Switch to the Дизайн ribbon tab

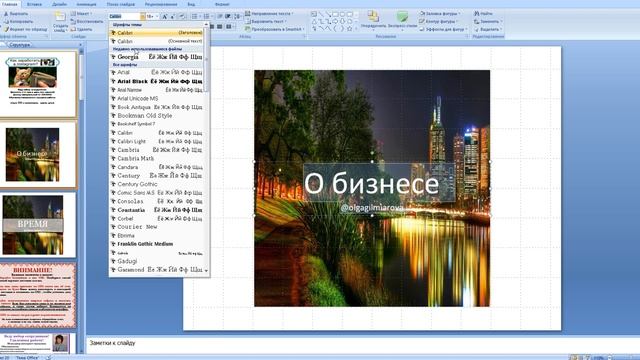click(60, 4)
